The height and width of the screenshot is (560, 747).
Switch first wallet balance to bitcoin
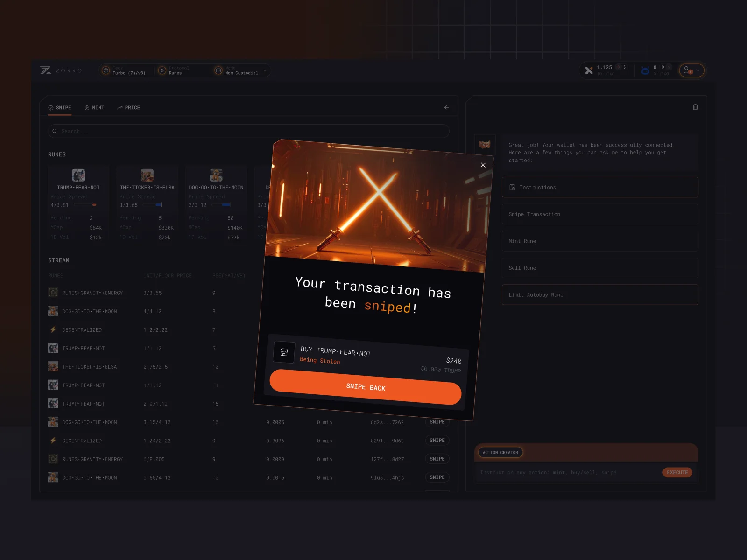(x=618, y=67)
